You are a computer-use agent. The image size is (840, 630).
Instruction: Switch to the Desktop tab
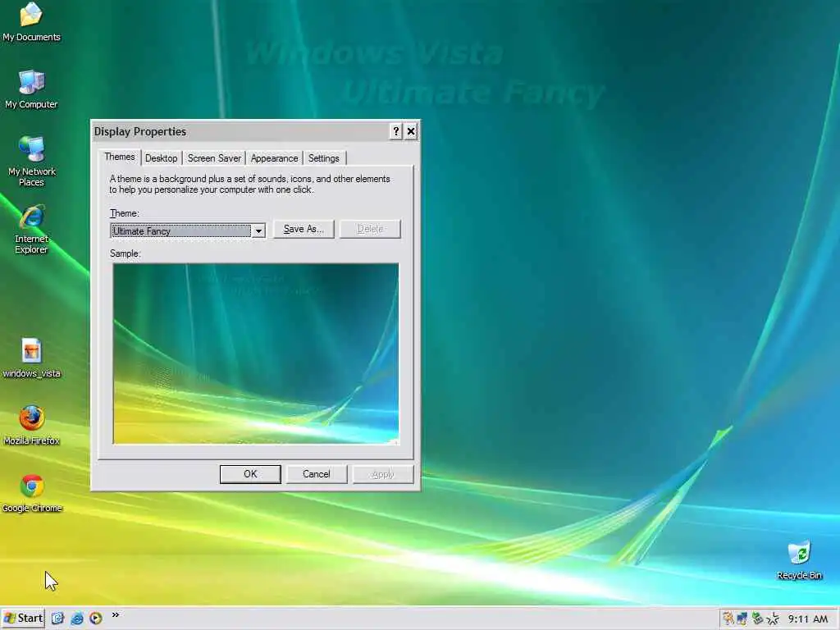click(x=162, y=158)
